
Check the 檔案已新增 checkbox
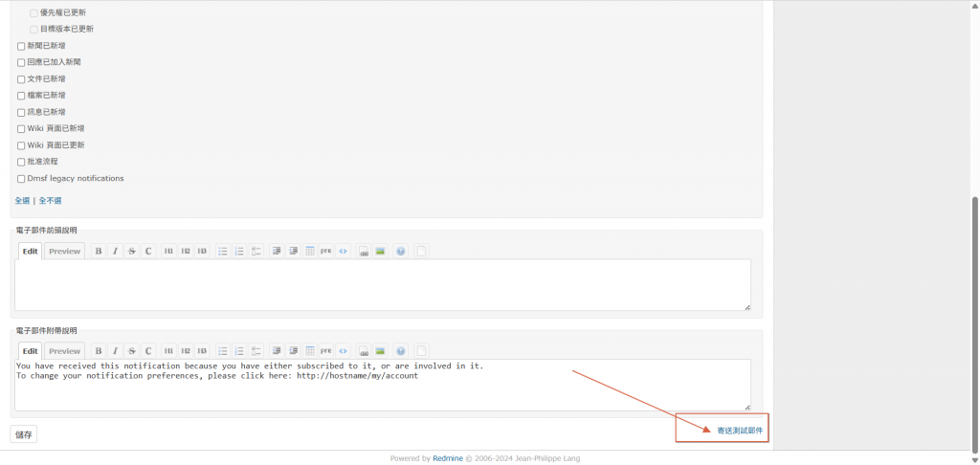click(21, 96)
